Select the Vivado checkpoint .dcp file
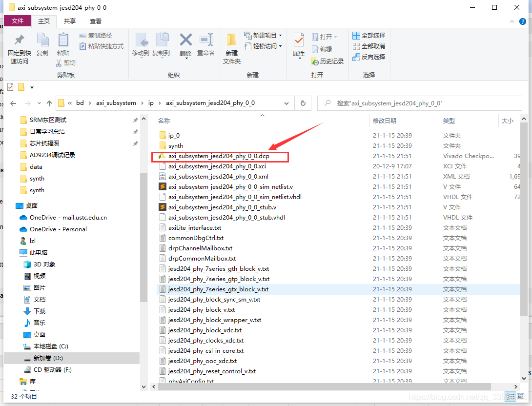This screenshot has width=532, height=406. coord(220,156)
